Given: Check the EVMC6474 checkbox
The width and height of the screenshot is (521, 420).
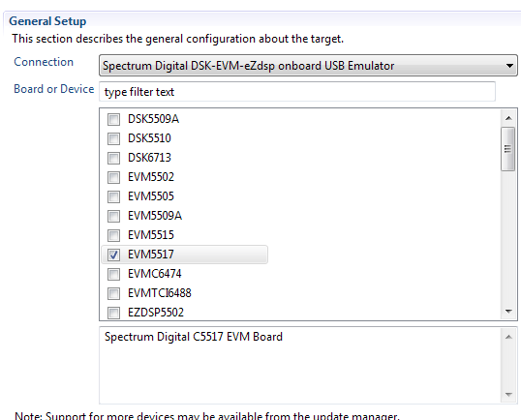Looking at the screenshot, I should [113, 274].
